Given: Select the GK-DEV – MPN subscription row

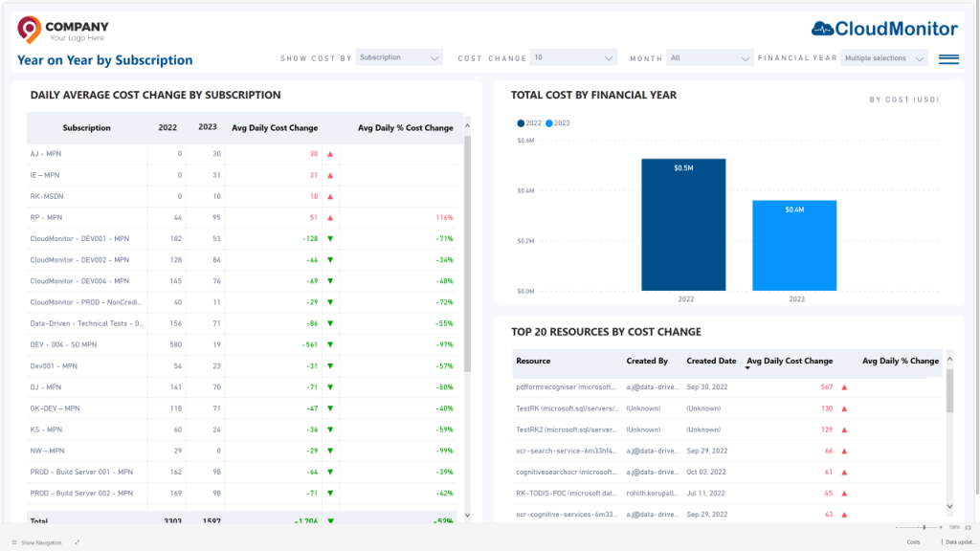Looking at the screenshot, I should pyautogui.click(x=242, y=408).
